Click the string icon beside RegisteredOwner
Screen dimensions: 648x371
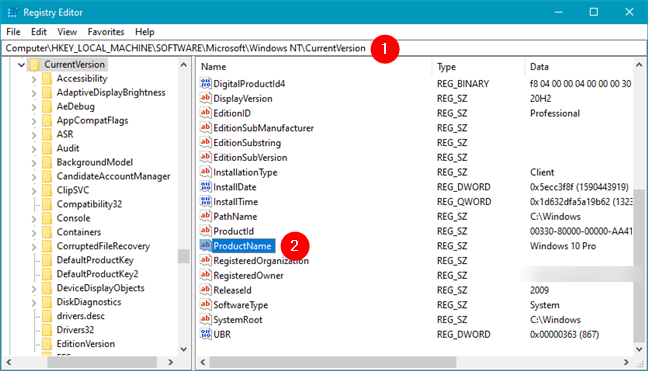pyautogui.click(x=205, y=275)
